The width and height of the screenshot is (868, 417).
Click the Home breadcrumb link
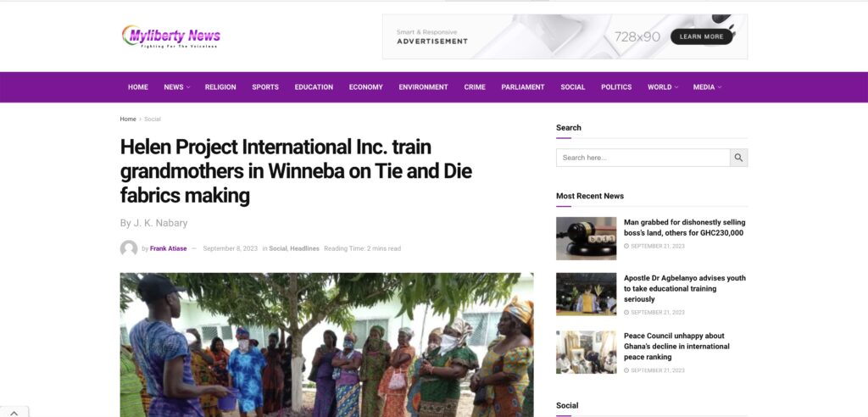coord(128,120)
